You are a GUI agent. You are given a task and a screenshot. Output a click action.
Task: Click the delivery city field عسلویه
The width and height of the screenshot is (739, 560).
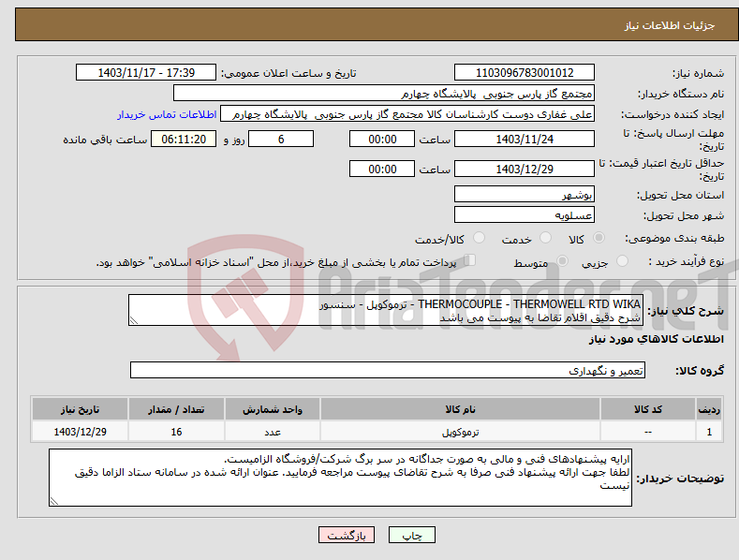(x=525, y=215)
